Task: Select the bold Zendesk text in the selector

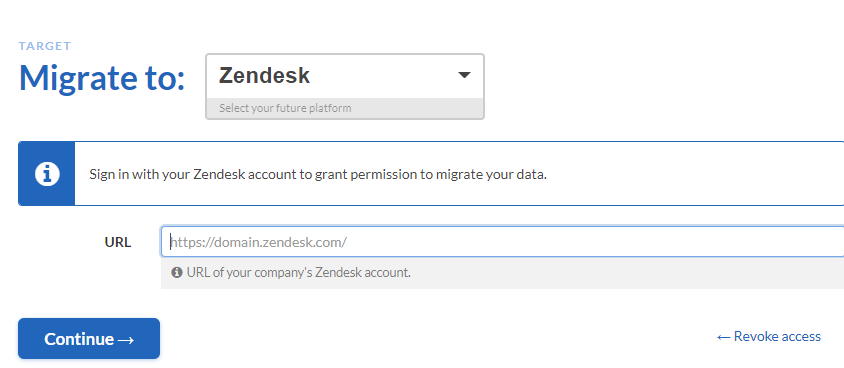Action: pos(264,75)
